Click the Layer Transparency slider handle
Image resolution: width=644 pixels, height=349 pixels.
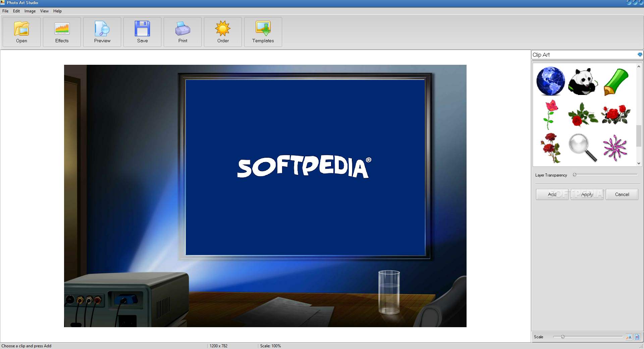[x=575, y=175]
